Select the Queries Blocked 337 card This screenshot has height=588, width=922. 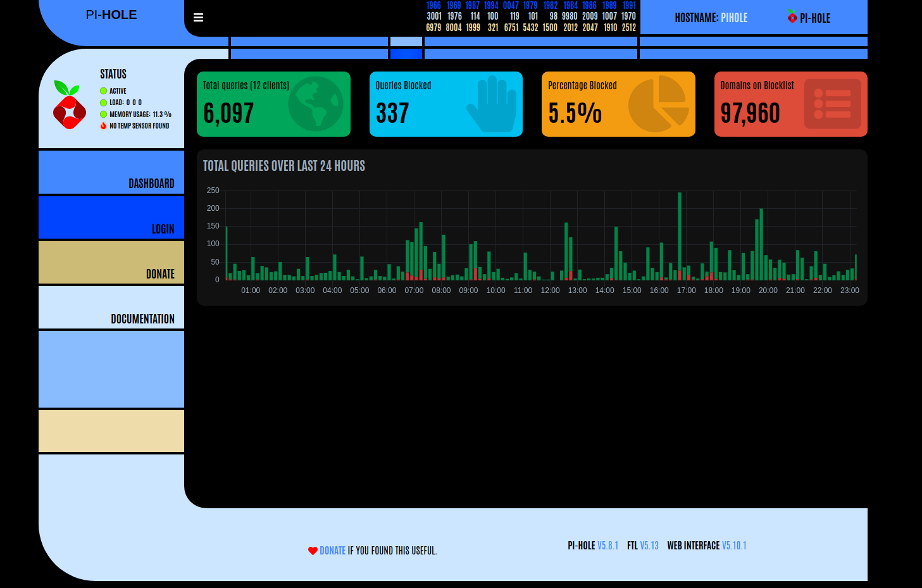click(x=446, y=104)
